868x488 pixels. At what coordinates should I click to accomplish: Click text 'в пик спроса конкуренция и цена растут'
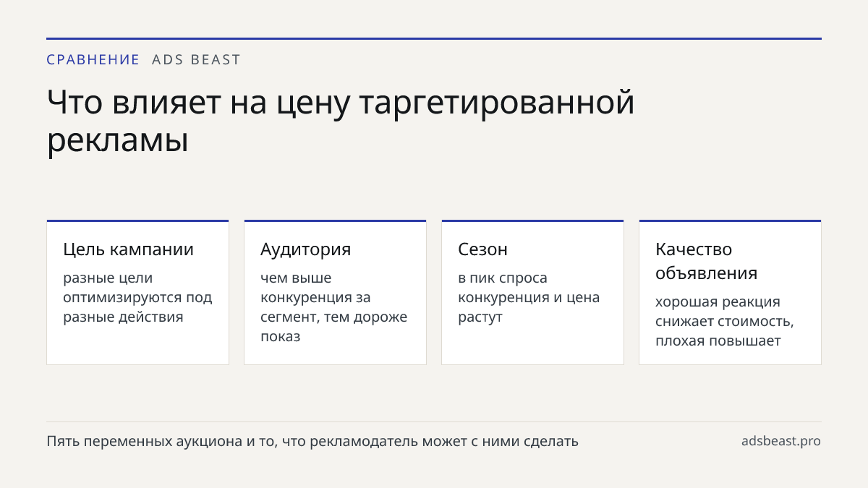pos(529,297)
